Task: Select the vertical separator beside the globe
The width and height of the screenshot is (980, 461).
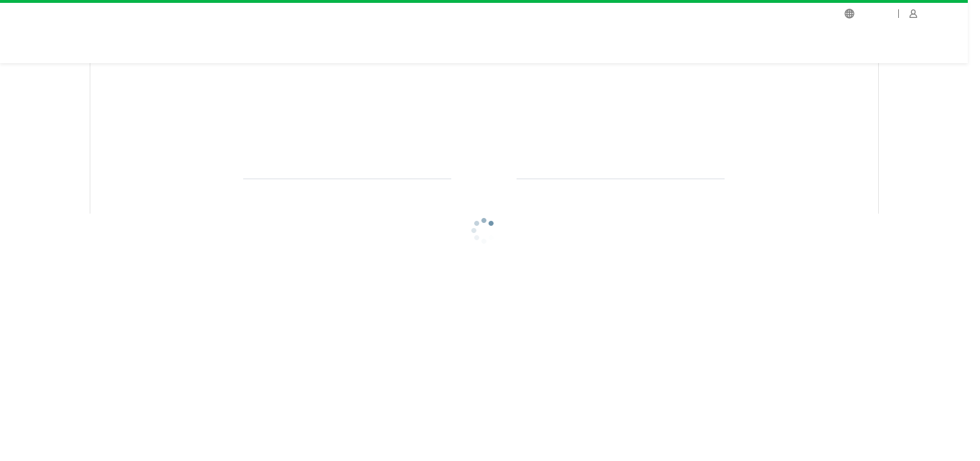Action: pyautogui.click(x=898, y=14)
